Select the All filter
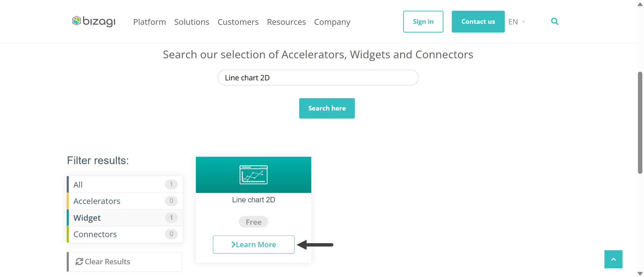This screenshot has width=644, height=277. click(125, 185)
